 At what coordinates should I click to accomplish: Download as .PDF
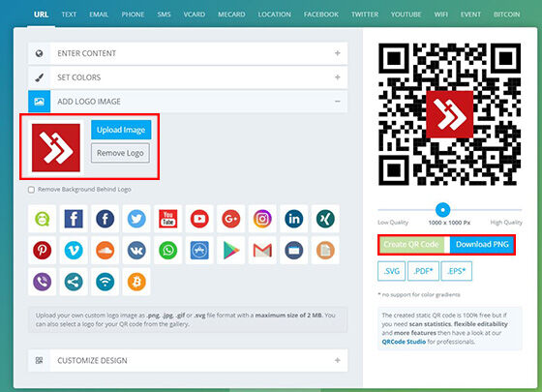coord(424,271)
